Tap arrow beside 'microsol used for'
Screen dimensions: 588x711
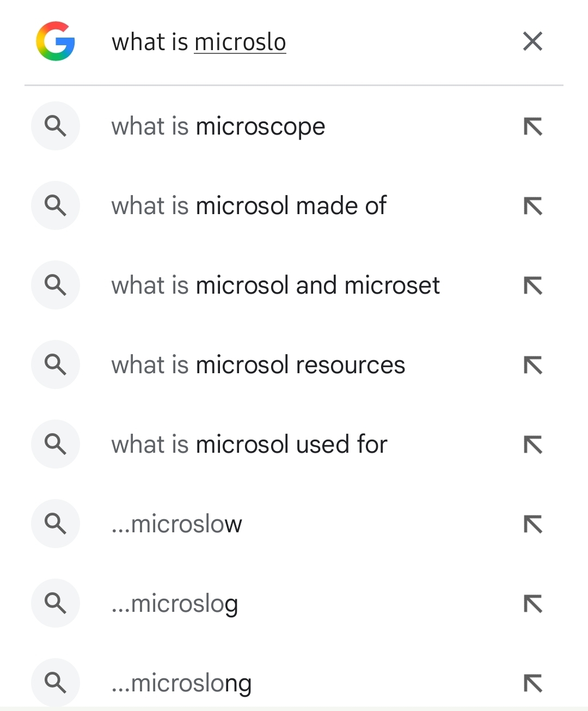pyautogui.click(x=532, y=445)
